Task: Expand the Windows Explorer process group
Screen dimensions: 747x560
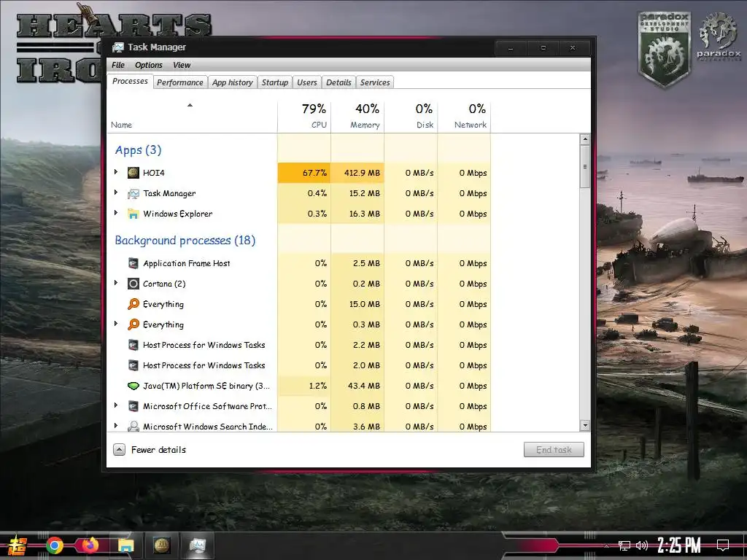Action: pyautogui.click(x=116, y=213)
